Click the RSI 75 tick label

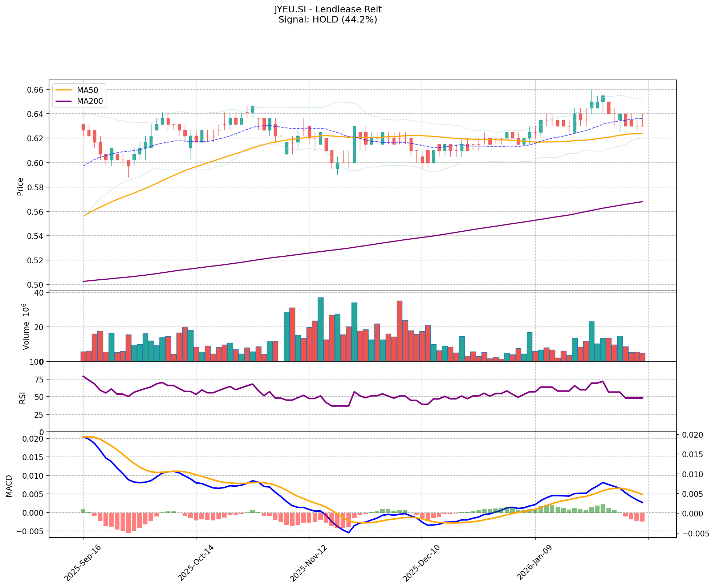pos(38,380)
